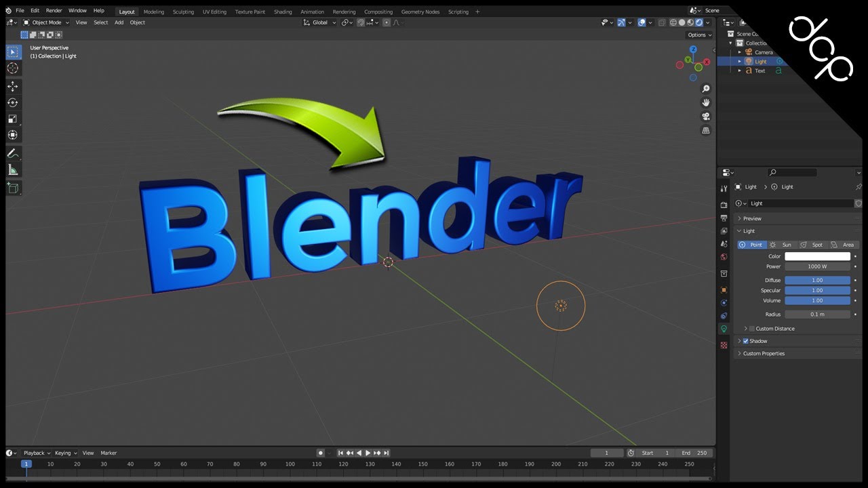Toggle proportional editing in header
This screenshot has width=868, height=488.
click(x=387, y=22)
